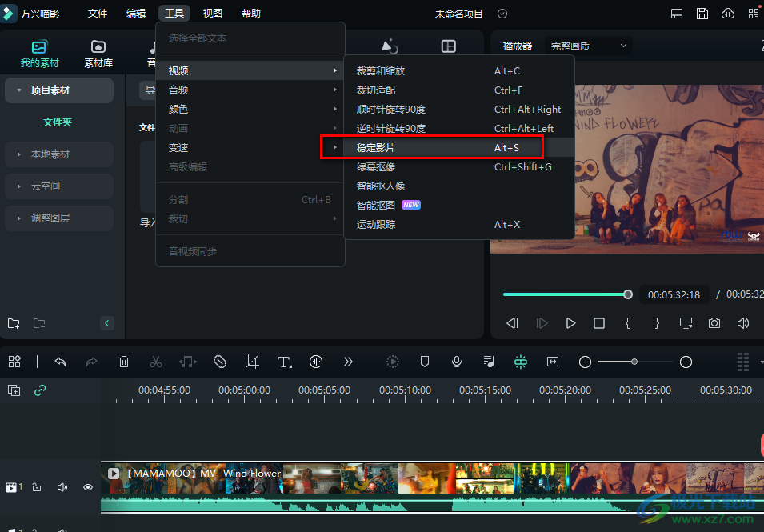The image size is (764, 532).
Task: Click the cloud upload icon
Action: coord(728,14)
